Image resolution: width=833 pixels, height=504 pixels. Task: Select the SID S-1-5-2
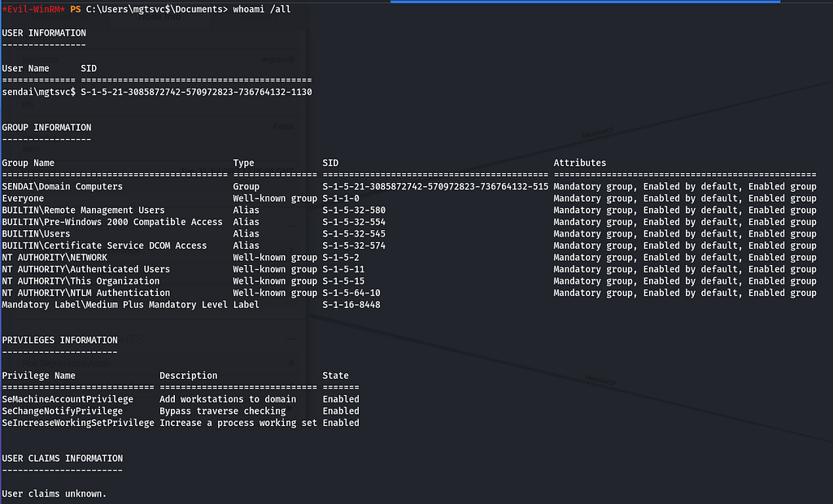click(x=341, y=258)
